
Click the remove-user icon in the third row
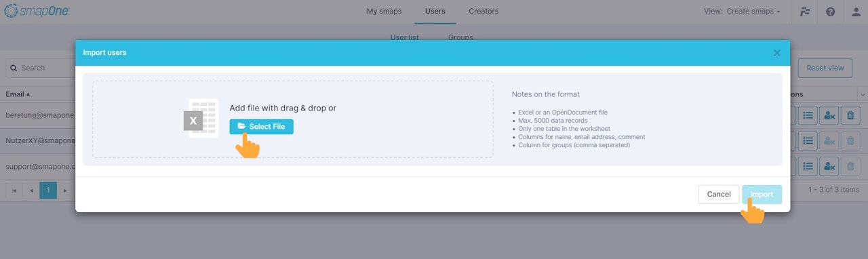(x=829, y=166)
